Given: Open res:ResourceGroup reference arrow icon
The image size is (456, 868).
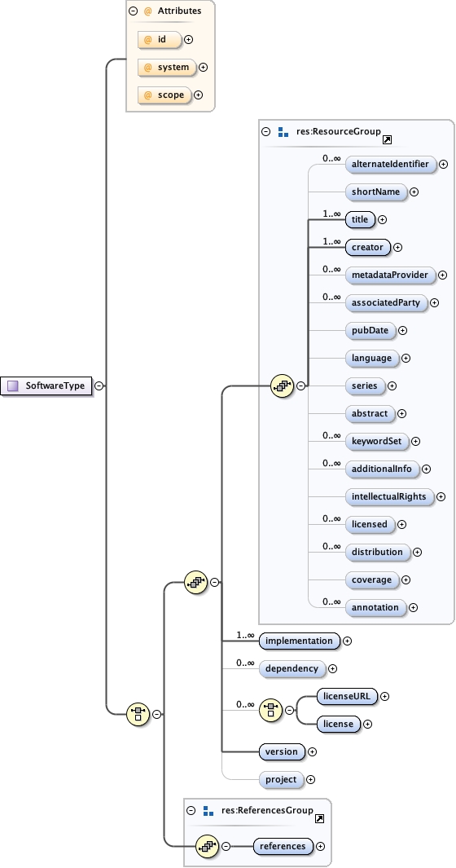Looking at the screenshot, I should pos(388,140).
